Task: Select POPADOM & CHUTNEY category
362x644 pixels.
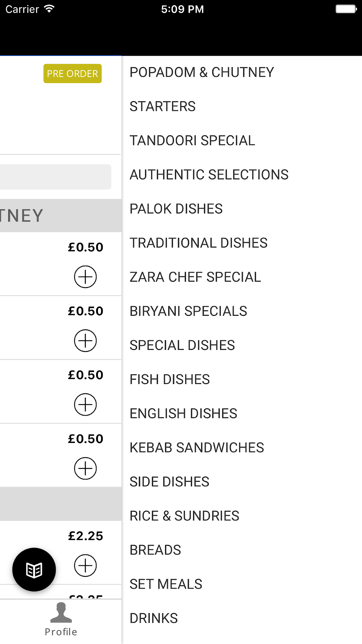Action: tap(202, 72)
